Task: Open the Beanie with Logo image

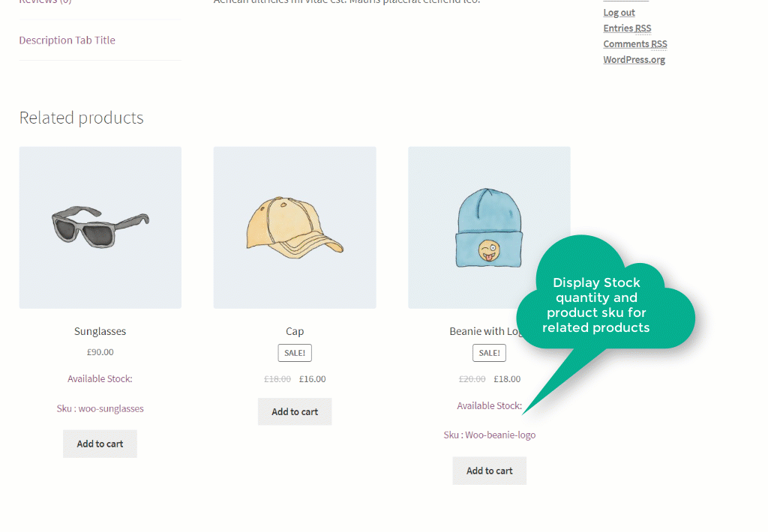Action: coord(489,228)
